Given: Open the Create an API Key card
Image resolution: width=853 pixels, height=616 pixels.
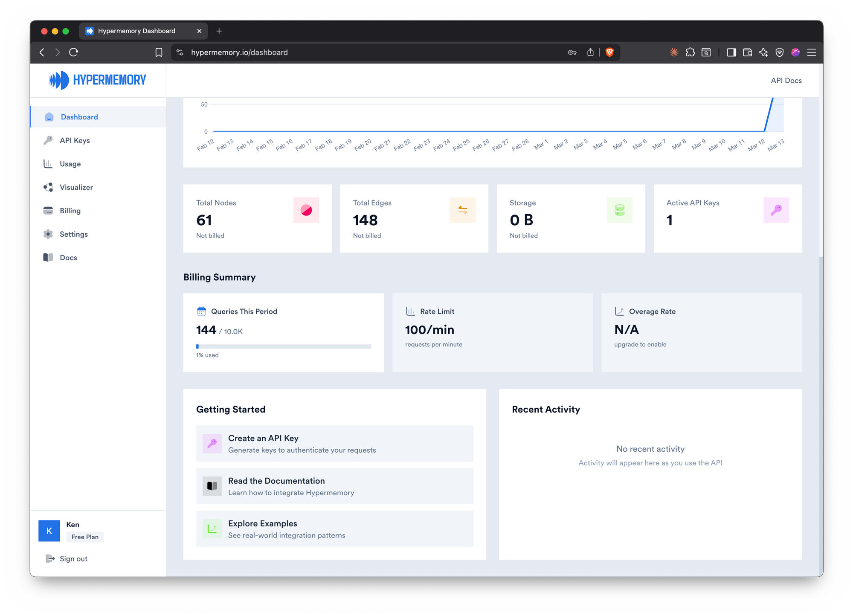Looking at the screenshot, I should (x=334, y=443).
